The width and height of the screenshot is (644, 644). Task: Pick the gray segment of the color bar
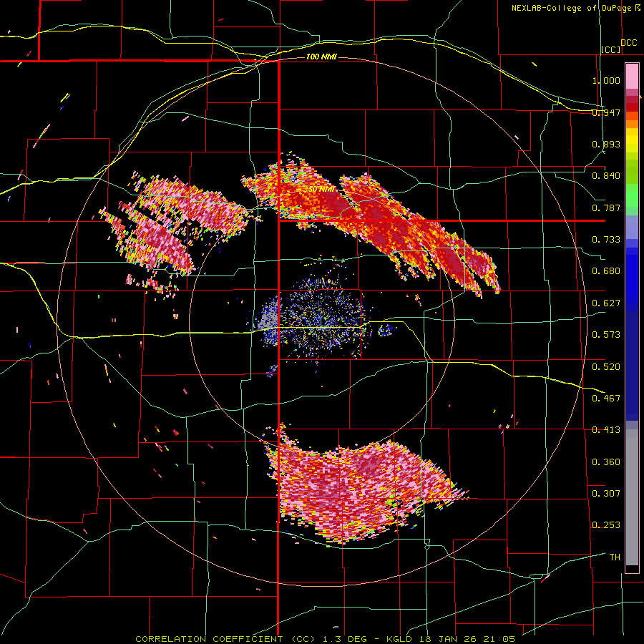pyautogui.click(x=632, y=497)
